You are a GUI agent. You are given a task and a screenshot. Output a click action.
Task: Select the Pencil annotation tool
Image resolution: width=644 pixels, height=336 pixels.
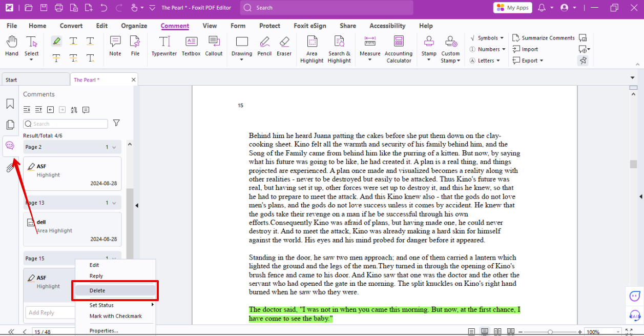(x=264, y=46)
